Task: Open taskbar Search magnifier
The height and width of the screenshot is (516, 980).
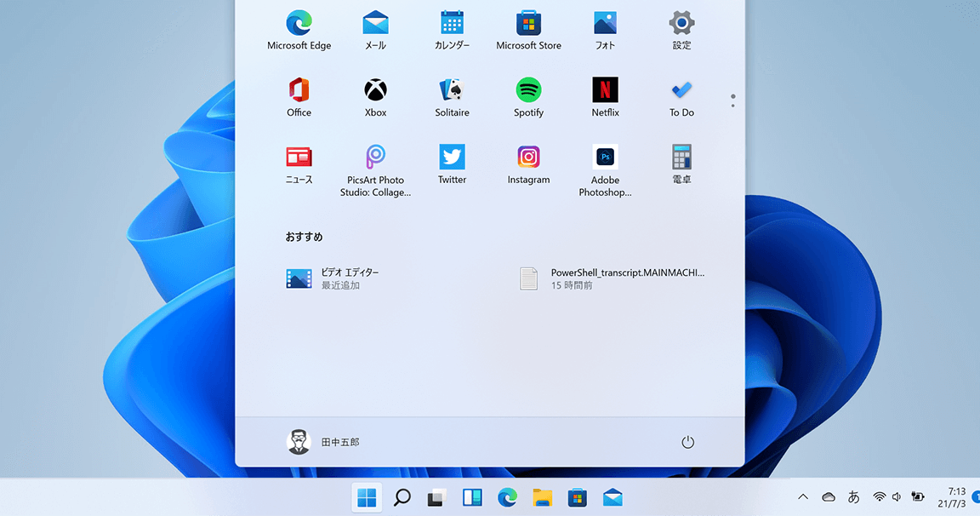Action: [402, 498]
